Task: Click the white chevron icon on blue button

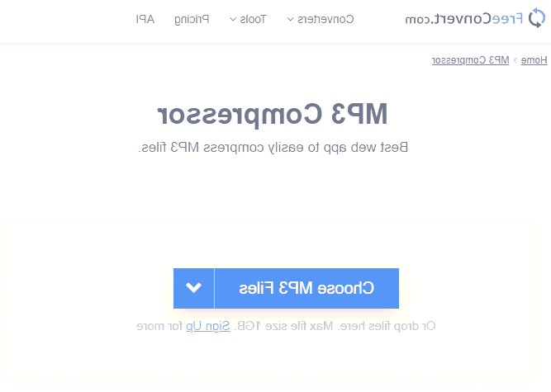Action: coord(193,288)
